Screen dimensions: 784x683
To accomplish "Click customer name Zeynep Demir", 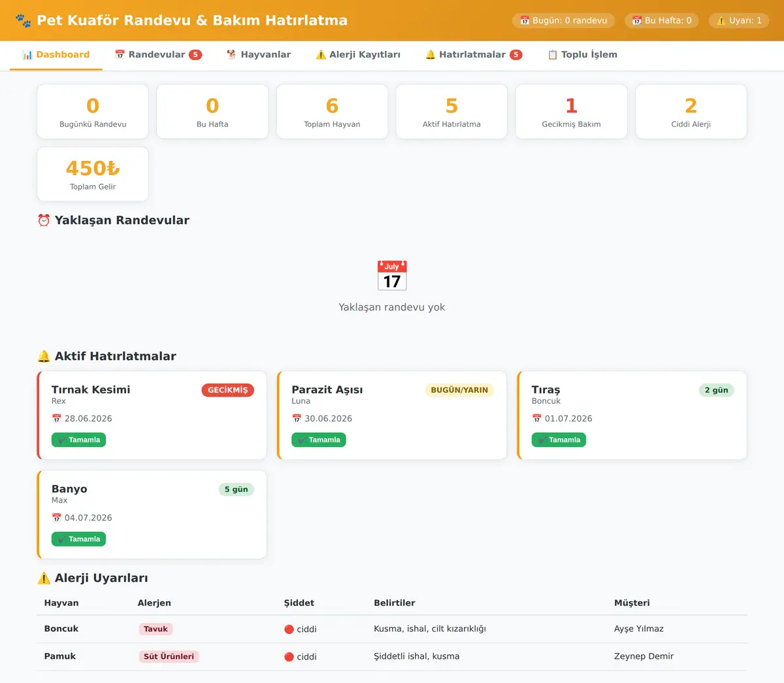I will point(644,656).
